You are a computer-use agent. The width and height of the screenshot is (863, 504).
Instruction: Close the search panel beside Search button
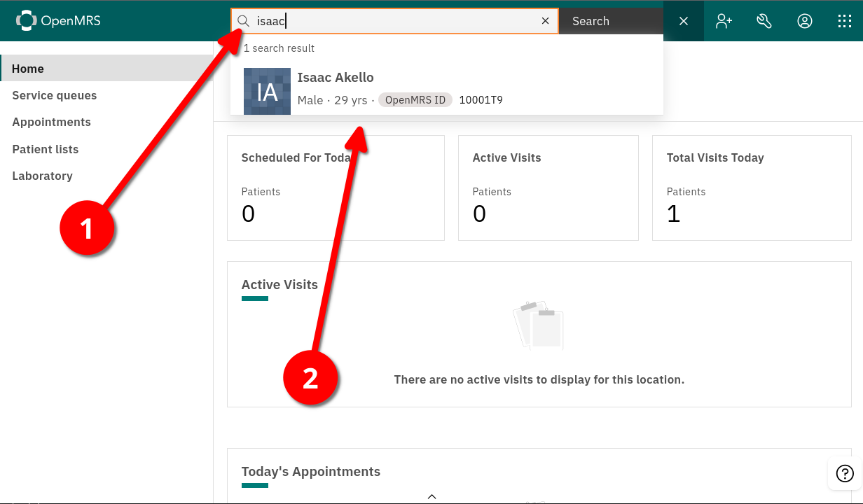[x=684, y=21]
